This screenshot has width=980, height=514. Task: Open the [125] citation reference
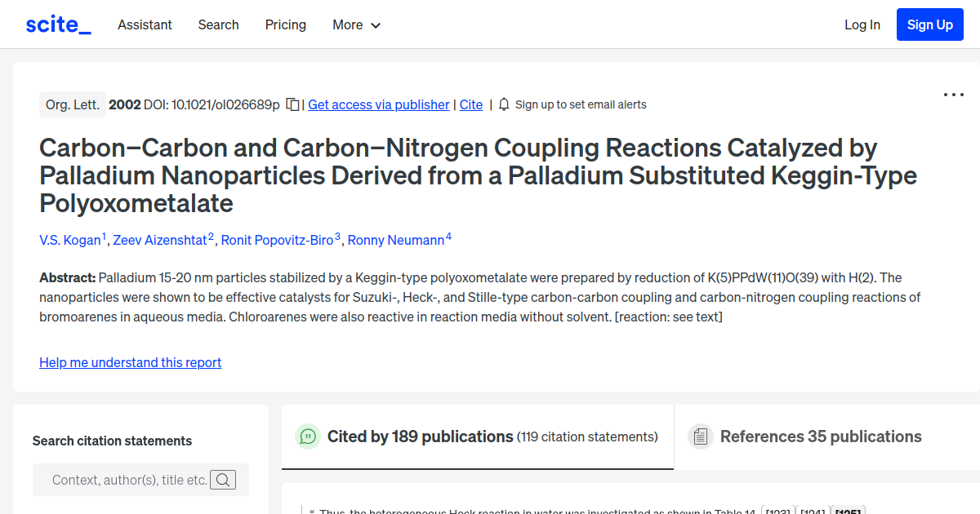[849, 511]
